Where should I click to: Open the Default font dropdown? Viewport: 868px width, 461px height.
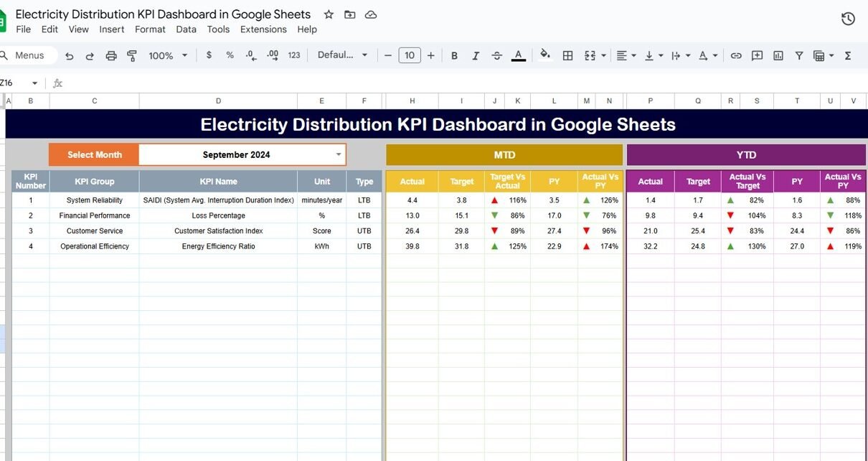point(342,55)
